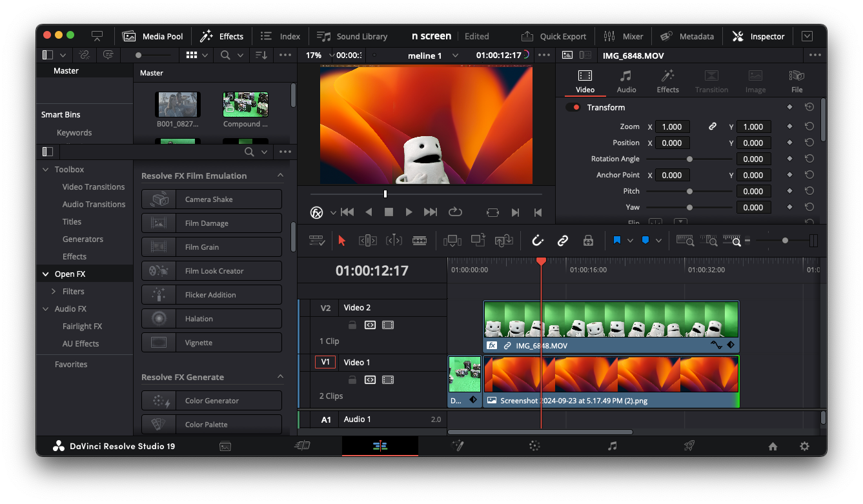Toggle Position Lock icon in toolbar
This screenshot has height=504, width=863.
(x=588, y=241)
